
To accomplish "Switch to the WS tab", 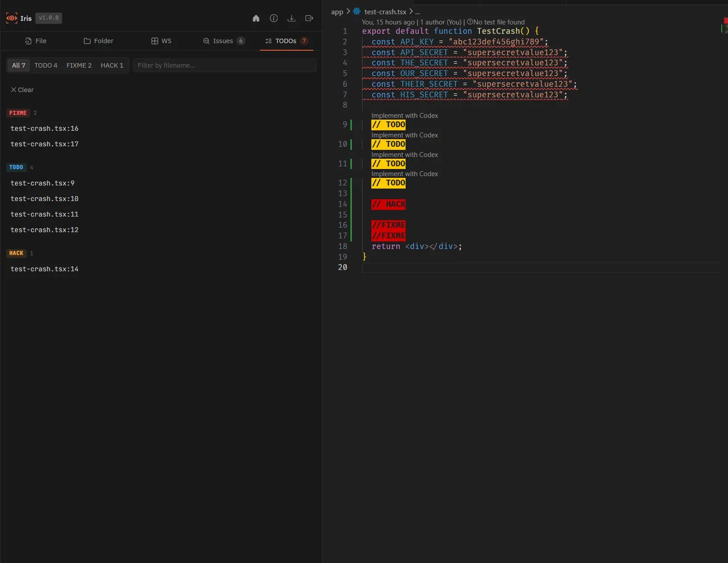I will tap(161, 41).
